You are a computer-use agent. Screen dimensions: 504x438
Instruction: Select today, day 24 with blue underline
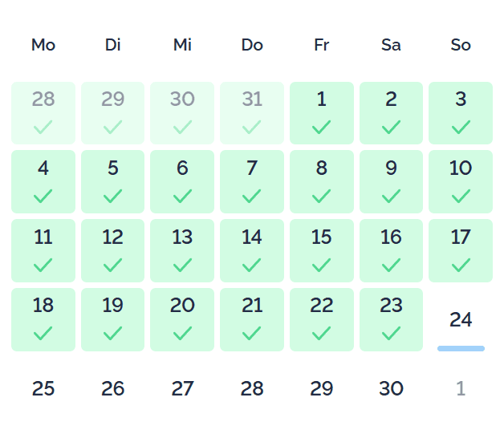click(461, 319)
